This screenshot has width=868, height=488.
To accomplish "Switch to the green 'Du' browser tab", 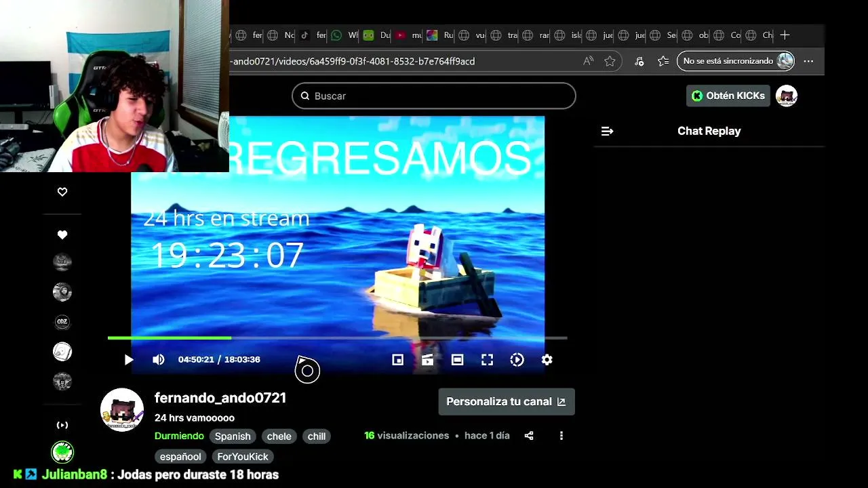I will point(376,35).
